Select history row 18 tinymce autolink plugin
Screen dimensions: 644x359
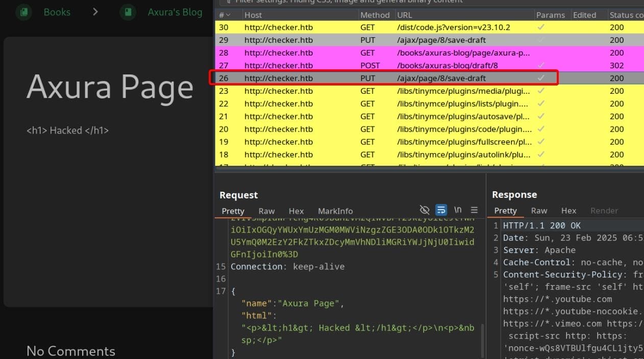(430, 155)
